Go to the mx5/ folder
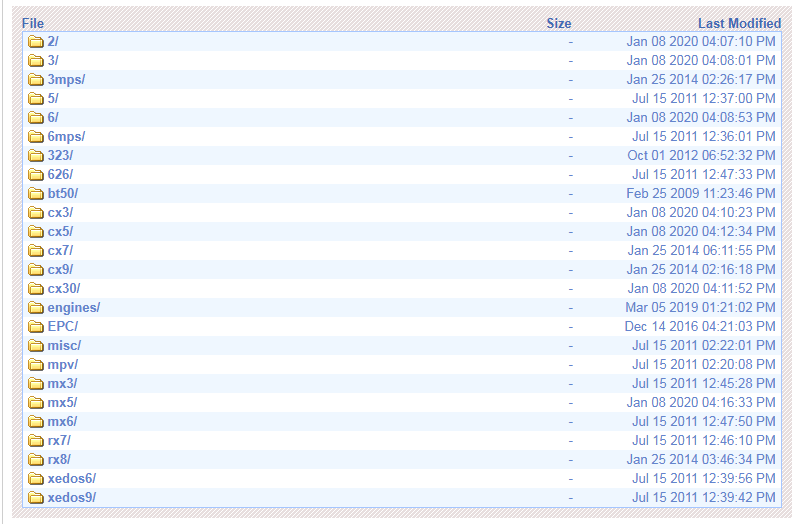The height and width of the screenshot is (524, 798). click(x=62, y=402)
